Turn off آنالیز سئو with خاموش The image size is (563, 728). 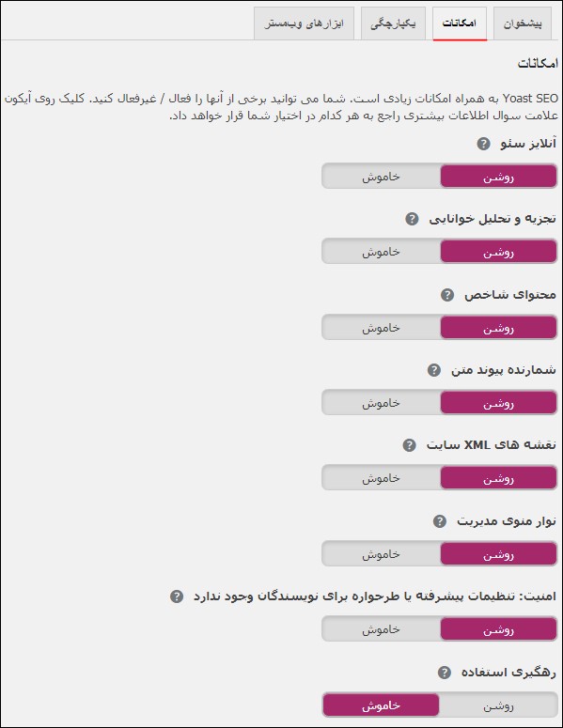point(381,177)
